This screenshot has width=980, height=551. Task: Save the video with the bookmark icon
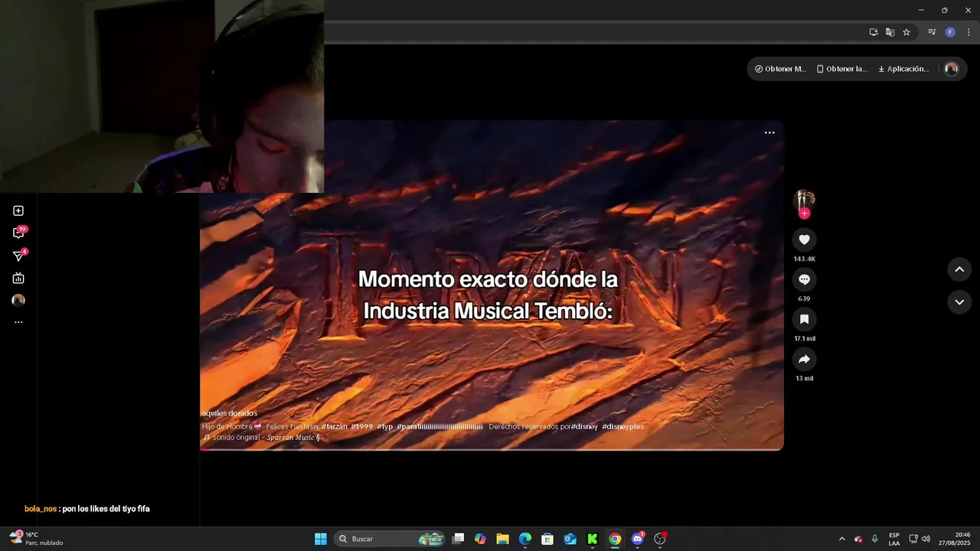coord(804,319)
